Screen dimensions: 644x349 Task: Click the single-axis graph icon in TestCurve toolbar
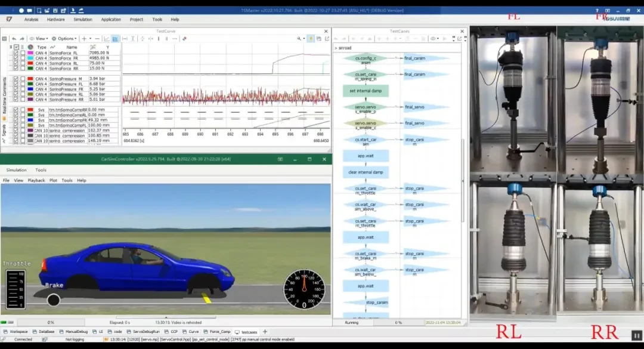(107, 39)
